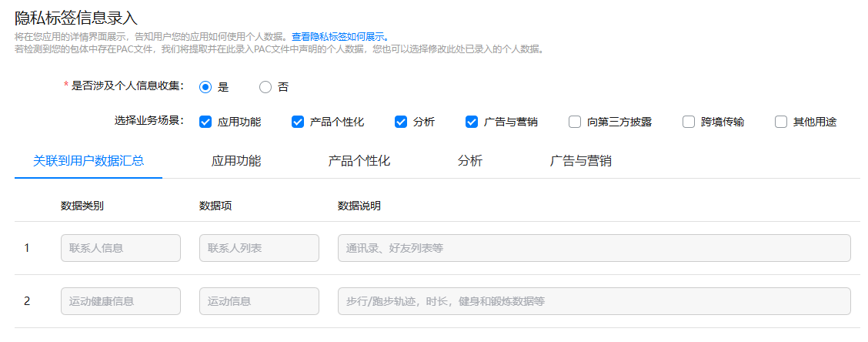This screenshot has height=342, width=868.
Task: Switch to the 产品个性化 tab
Action: click(359, 161)
